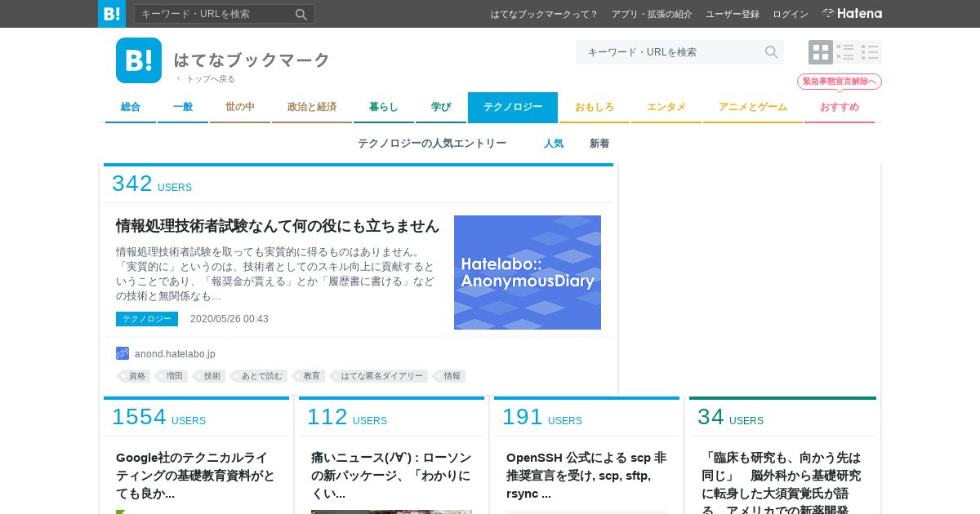The height and width of the screenshot is (514, 980).
Task: Click the large blue B! Hatena Bookmark logo
Action: [139, 60]
